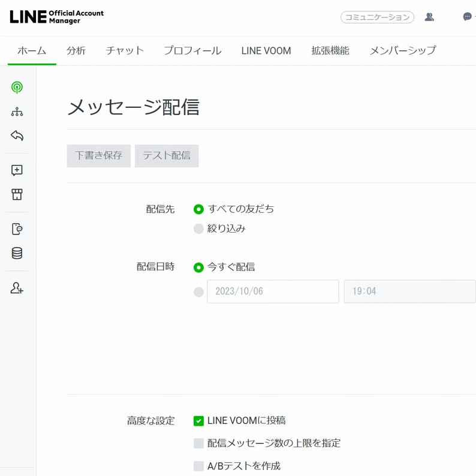Viewport: 476px width, 476px height.
Task: Click the コミュニケーション pill button
Action: tap(377, 17)
